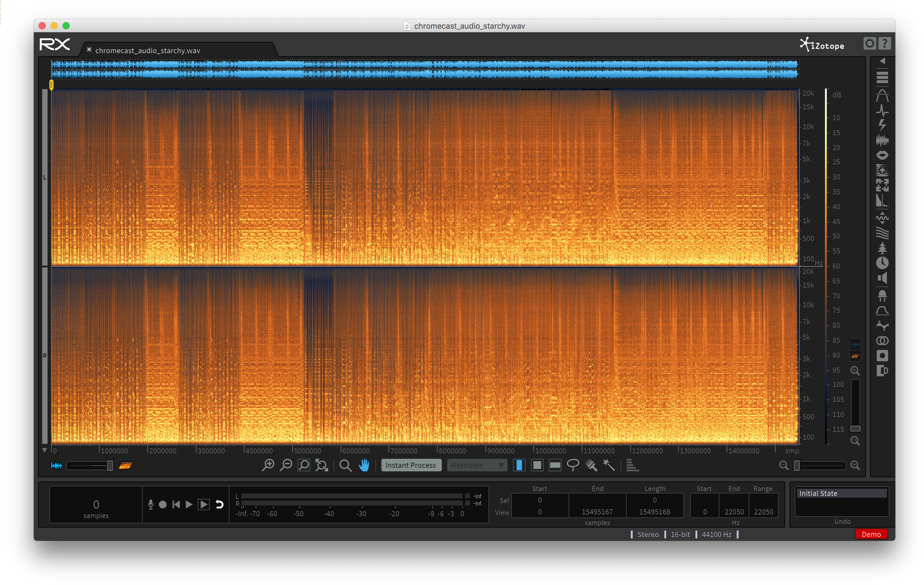This screenshot has width=924, height=585.
Task: Switch to the chromecast_audio_starchy.wav tab
Action: [x=148, y=51]
